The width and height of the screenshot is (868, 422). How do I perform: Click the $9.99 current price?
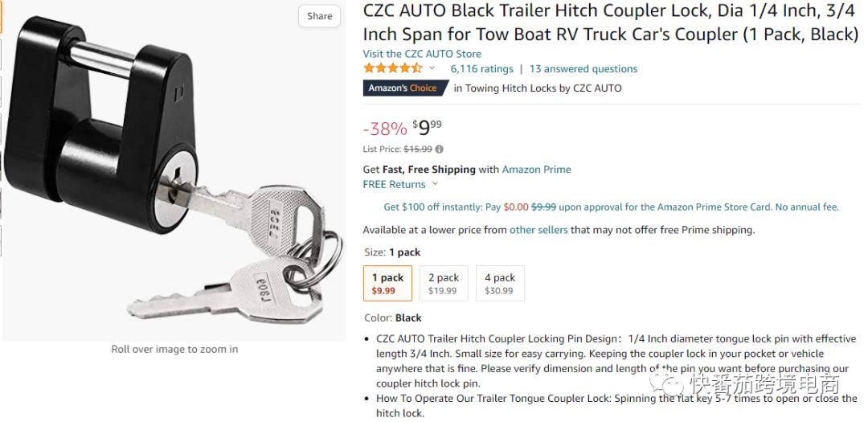point(427,127)
